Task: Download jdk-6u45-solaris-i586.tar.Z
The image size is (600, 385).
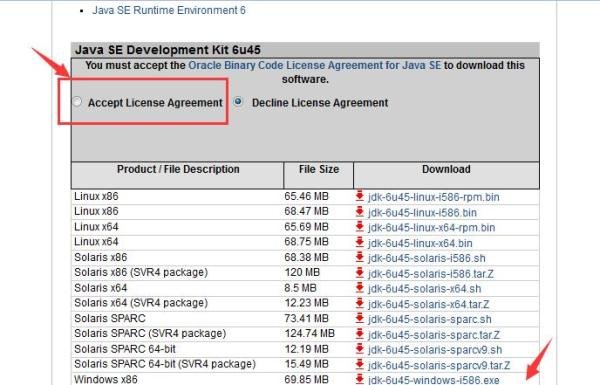Action: [430, 274]
